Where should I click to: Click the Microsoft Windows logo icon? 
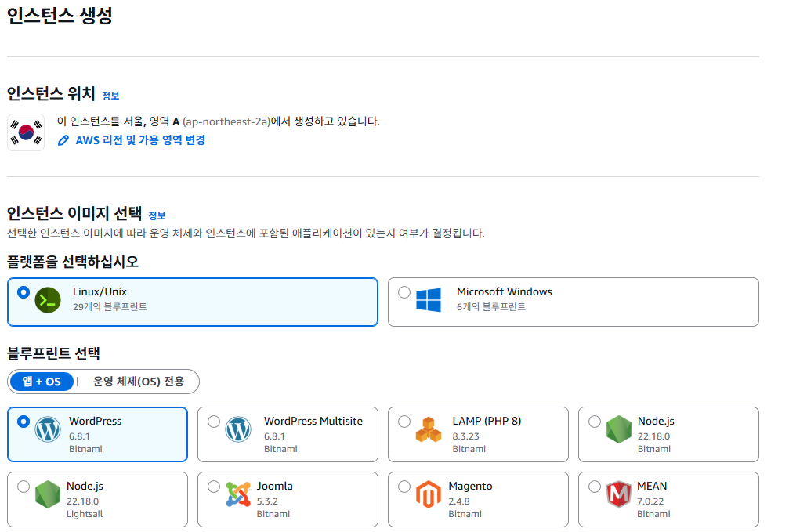428,301
